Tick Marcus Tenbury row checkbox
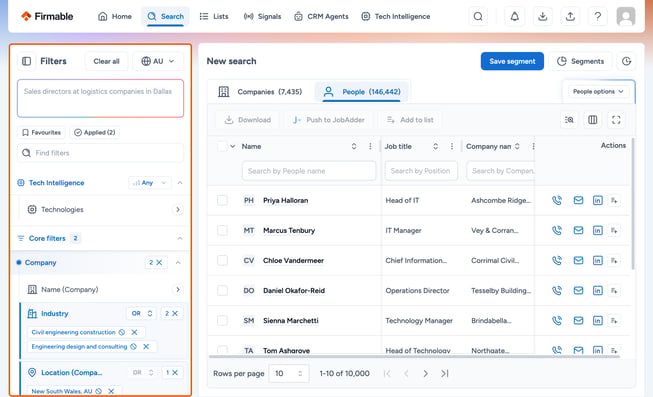The width and height of the screenshot is (653, 397). click(x=222, y=230)
